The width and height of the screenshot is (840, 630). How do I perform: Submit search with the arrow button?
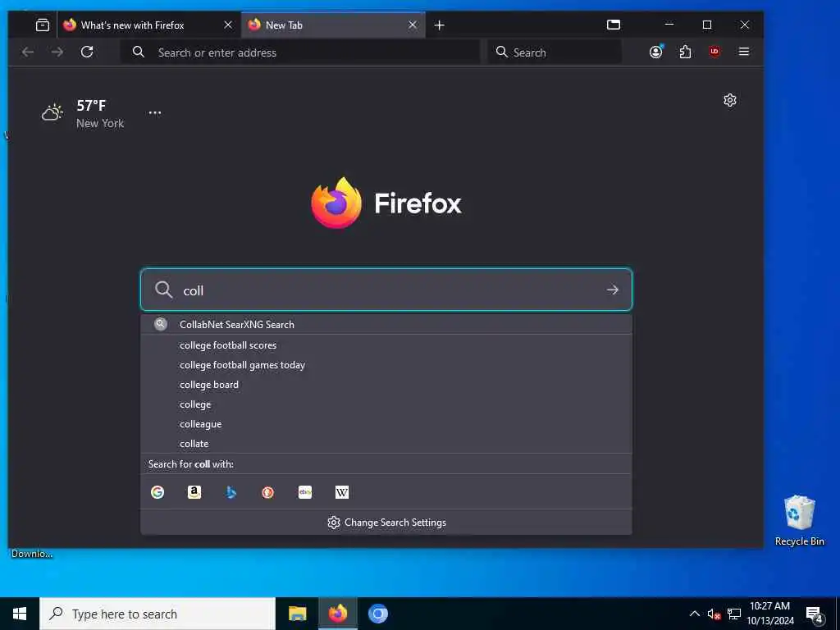pos(612,290)
